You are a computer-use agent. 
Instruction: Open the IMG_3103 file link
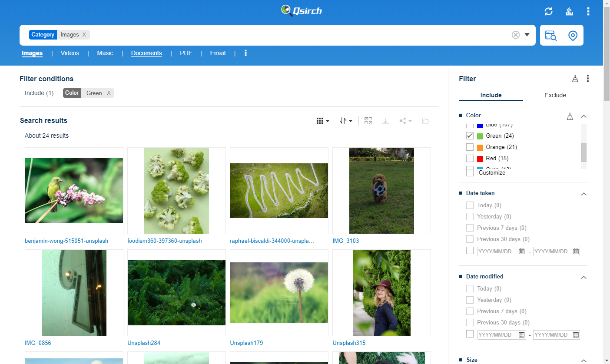coord(346,241)
